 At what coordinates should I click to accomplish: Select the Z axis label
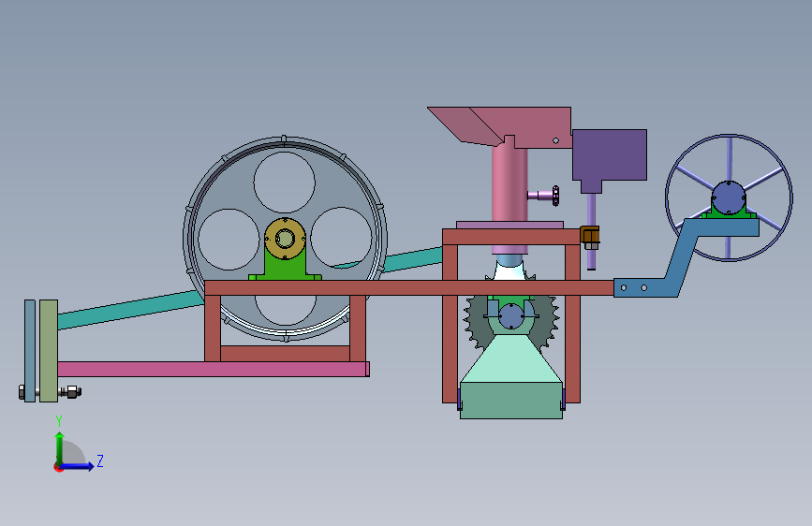click(x=100, y=460)
